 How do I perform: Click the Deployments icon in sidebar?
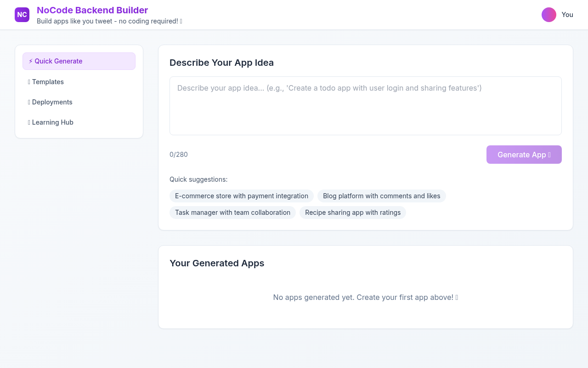pos(29,102)
